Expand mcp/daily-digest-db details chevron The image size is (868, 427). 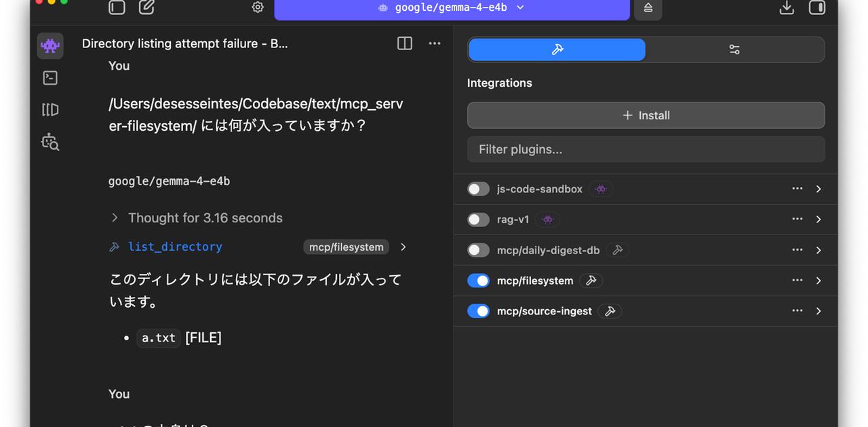tap(818, 250)
